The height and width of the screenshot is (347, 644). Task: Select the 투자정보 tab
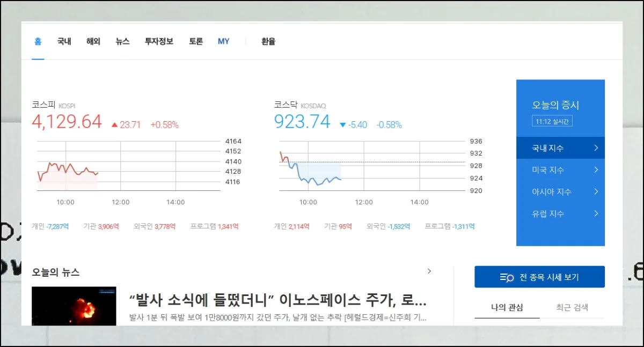[159, 41]
